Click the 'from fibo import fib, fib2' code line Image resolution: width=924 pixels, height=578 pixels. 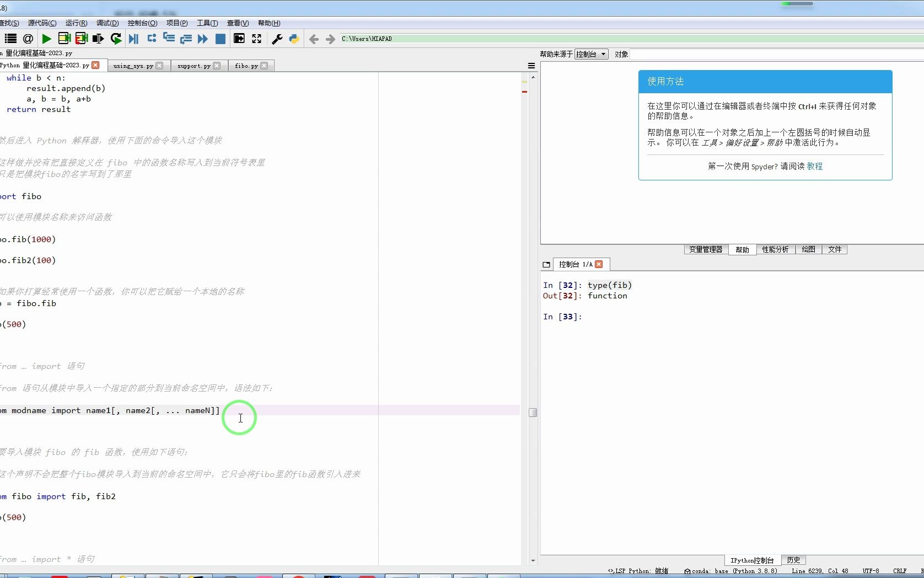pos(58,496)
